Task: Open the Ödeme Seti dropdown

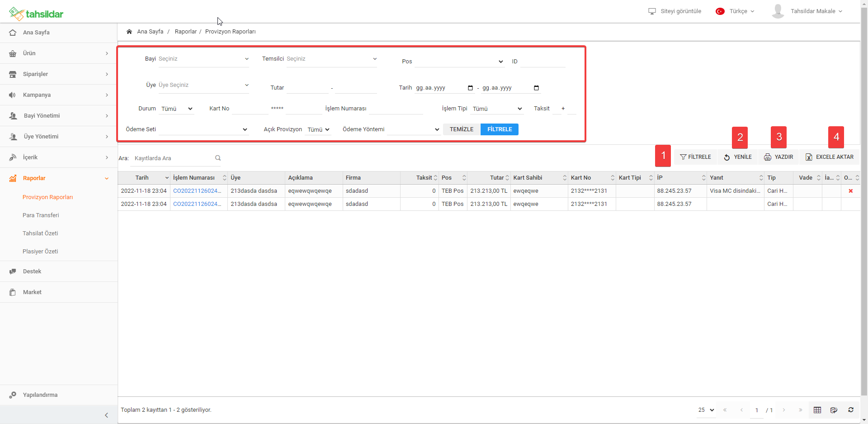Action: tap(203, 129)
